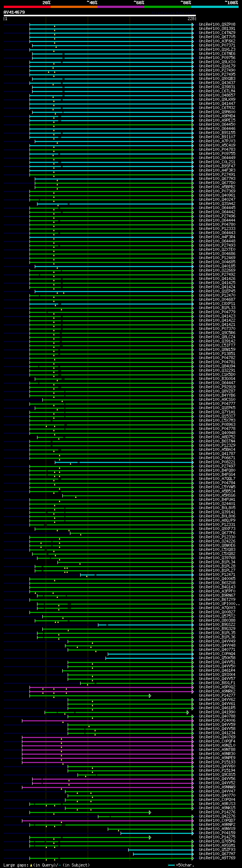Click the UniRef100_A3FPF0 entry
The image size is (242, 868).
point(217,591)
